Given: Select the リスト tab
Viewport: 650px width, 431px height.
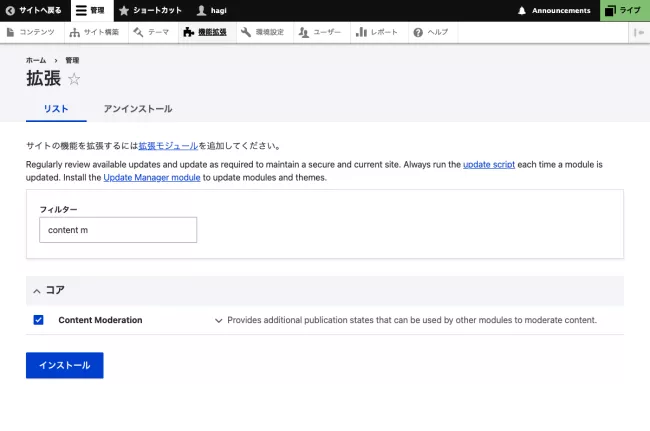Looking at the screenshot, I should tap(56, 109).
